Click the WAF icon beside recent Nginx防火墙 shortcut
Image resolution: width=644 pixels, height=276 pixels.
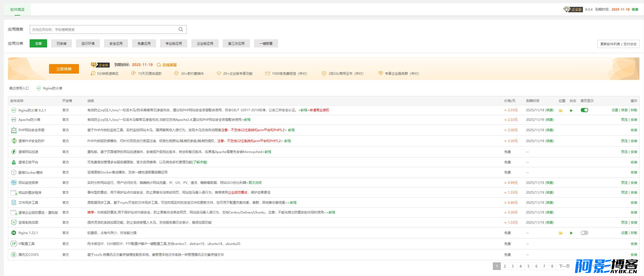(39, 88)
